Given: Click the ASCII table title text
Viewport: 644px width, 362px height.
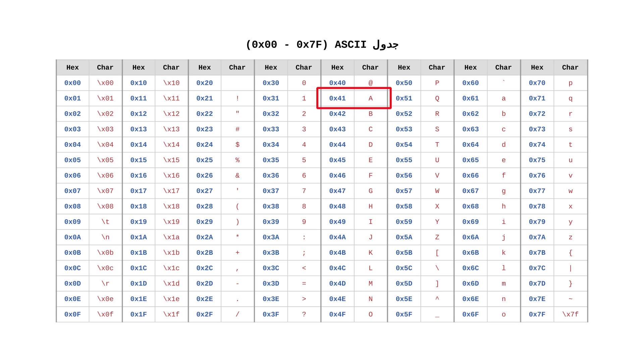Looking at the screenshot, I should coord(322,44).
